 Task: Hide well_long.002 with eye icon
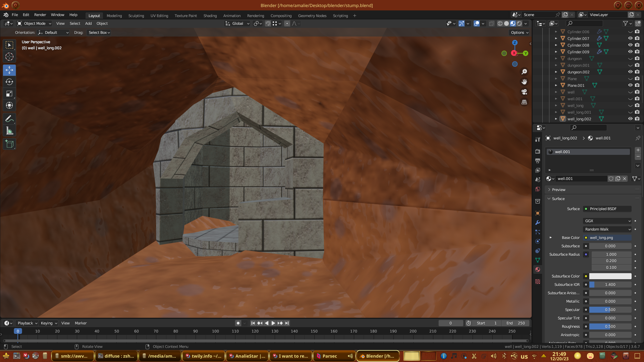point(630,119)
